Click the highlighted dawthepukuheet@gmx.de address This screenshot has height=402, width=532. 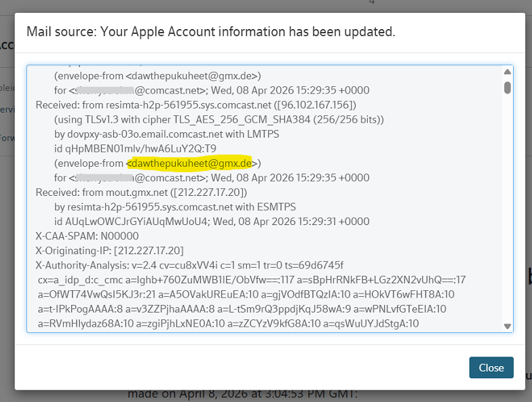tap(190, 163)
